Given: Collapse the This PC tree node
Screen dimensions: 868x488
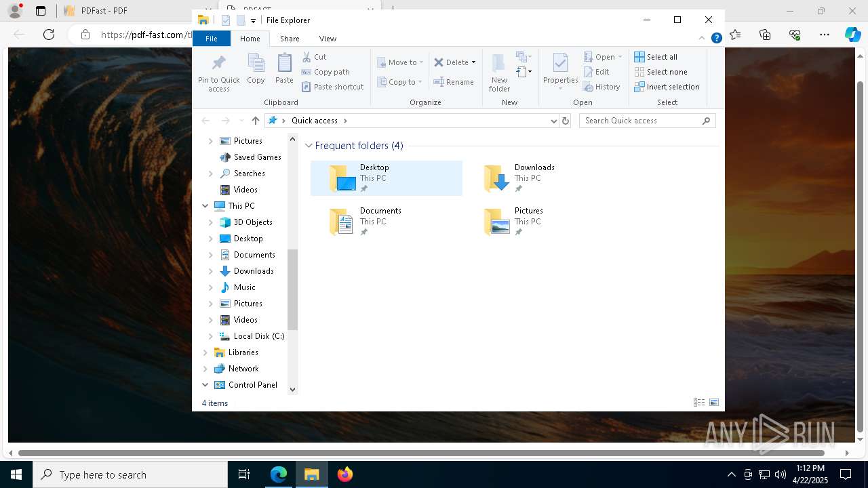Looking at the screenshot, I should tap(205, 206).
